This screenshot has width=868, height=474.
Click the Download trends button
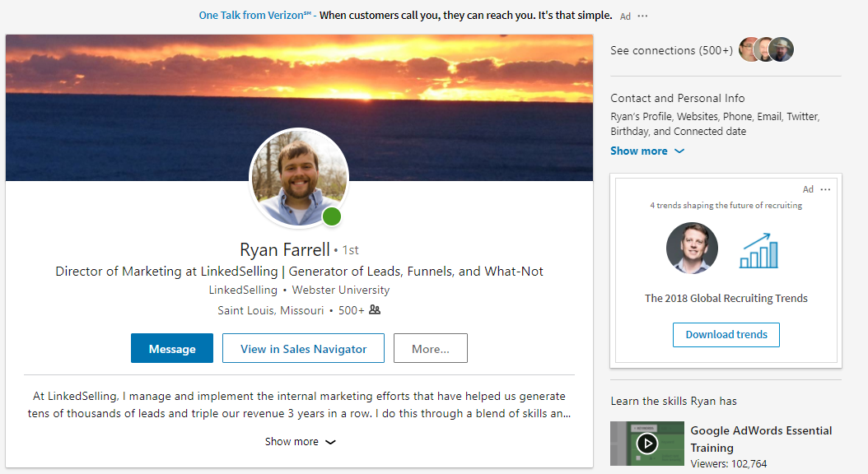pyautogui.click(x=726, y=335)
